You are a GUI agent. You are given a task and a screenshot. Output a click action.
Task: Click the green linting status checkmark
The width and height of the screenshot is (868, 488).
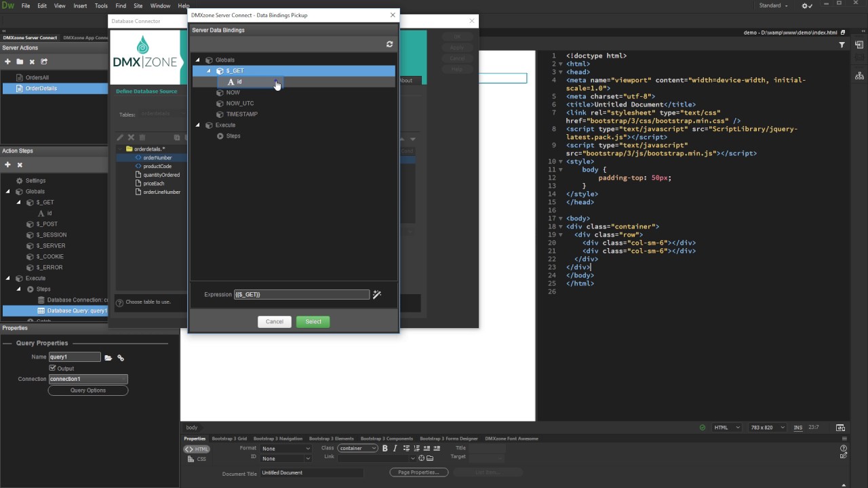point(703,428)
